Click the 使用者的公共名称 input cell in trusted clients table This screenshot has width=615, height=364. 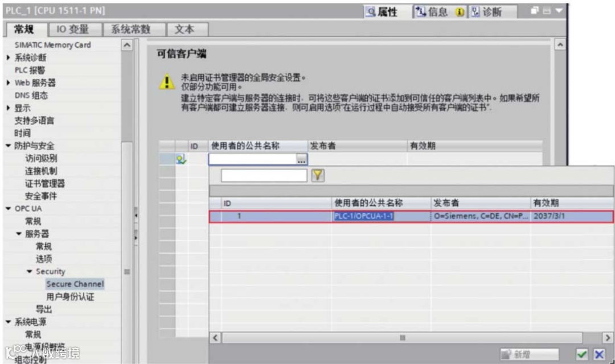[252, 159]
